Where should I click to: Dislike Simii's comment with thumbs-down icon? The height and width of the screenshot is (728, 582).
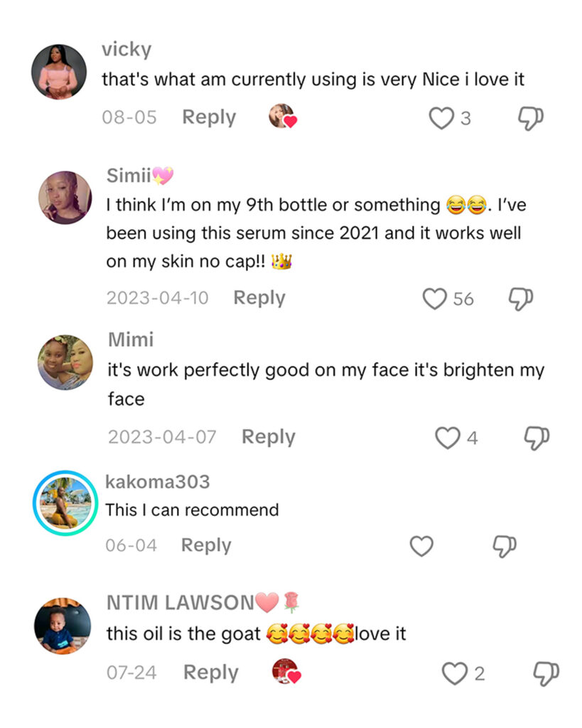click(x=521, y=299)
